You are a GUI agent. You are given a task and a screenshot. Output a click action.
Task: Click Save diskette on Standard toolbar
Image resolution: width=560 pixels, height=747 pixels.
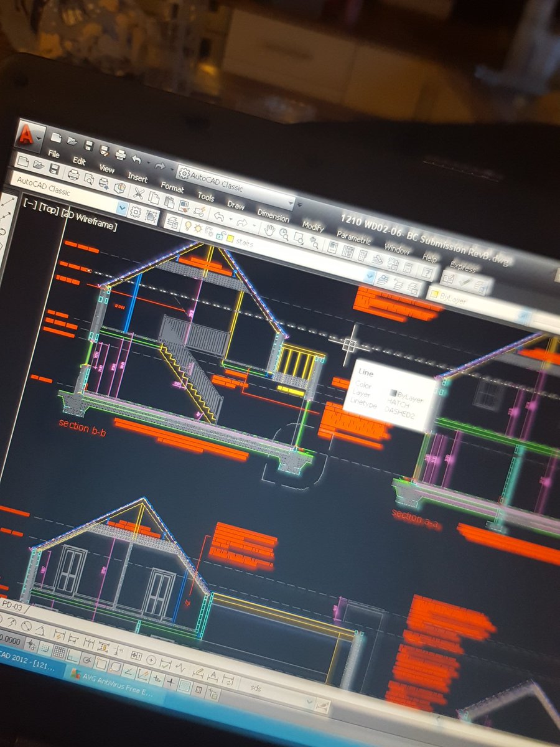click(x=55, y=169)
